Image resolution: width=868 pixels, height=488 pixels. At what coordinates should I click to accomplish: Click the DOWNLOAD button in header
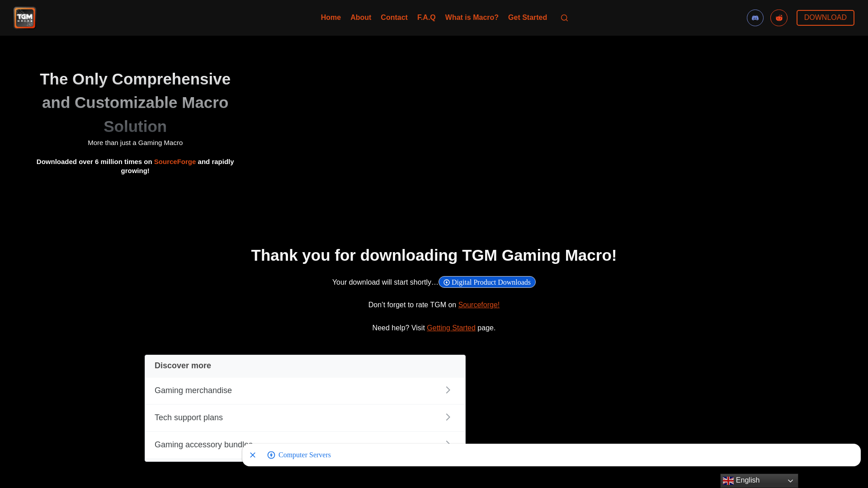click(825, 18)
